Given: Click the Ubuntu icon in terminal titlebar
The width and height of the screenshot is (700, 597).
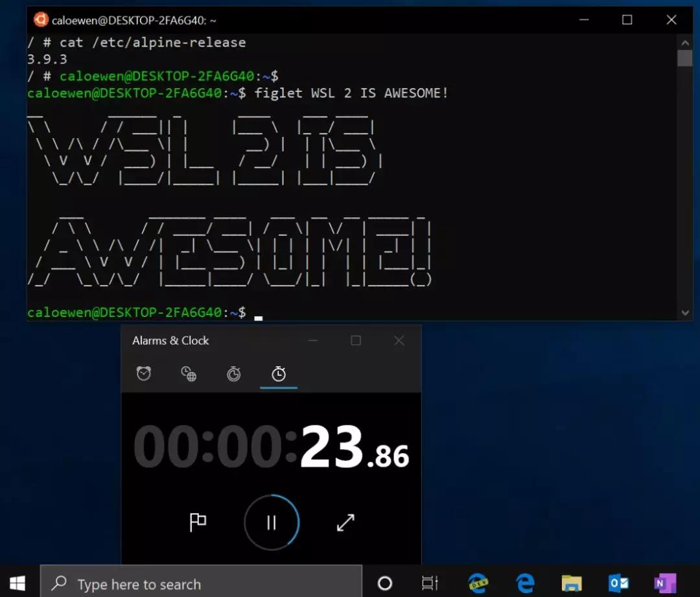Looking at the screenshot, I should pos(41,19).
